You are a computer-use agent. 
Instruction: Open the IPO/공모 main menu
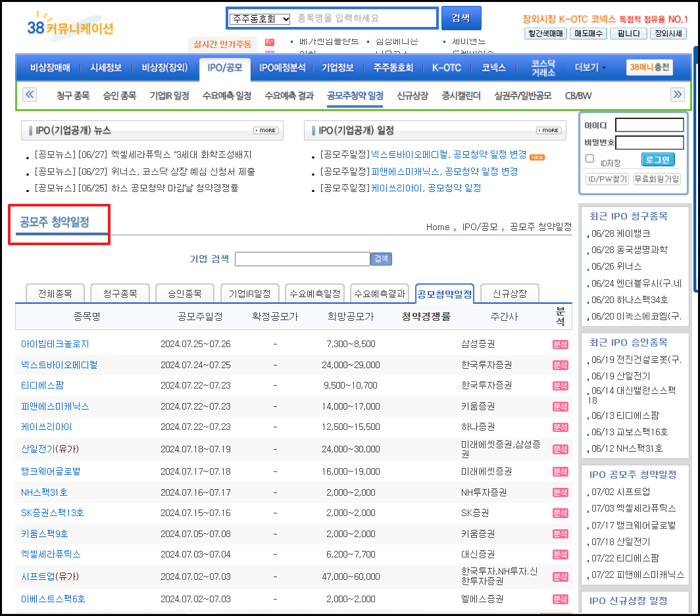[x=225, y=68]
